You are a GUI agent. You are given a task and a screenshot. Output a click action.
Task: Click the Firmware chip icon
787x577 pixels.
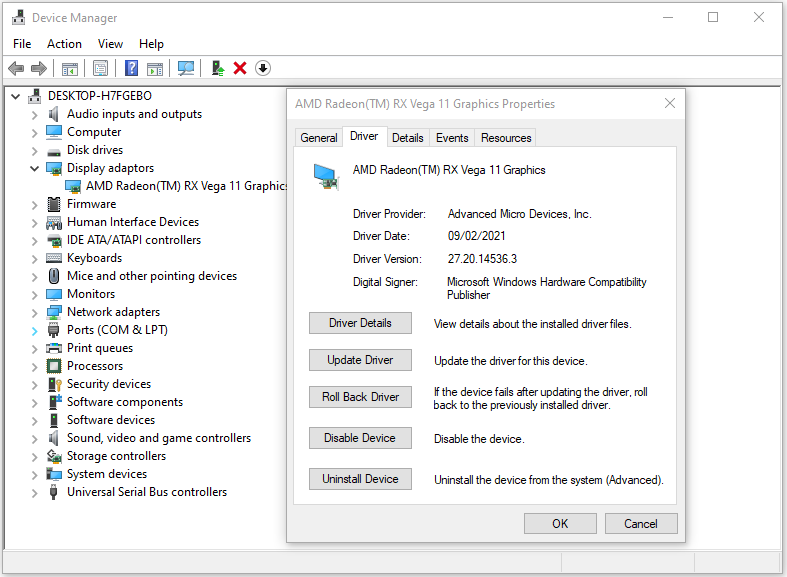(x=54, y=204)
